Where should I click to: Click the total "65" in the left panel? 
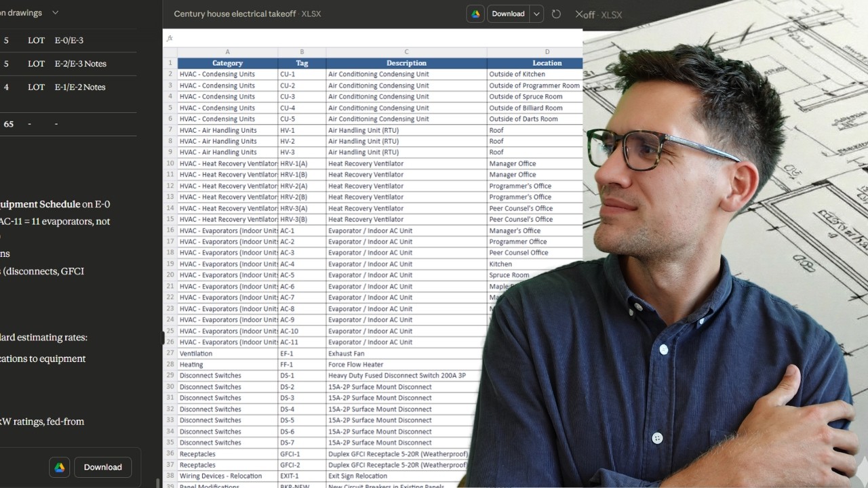point(9,124)
